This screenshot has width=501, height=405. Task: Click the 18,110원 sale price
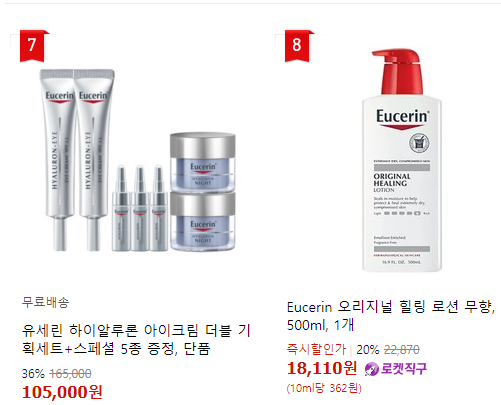click(322, 368)
